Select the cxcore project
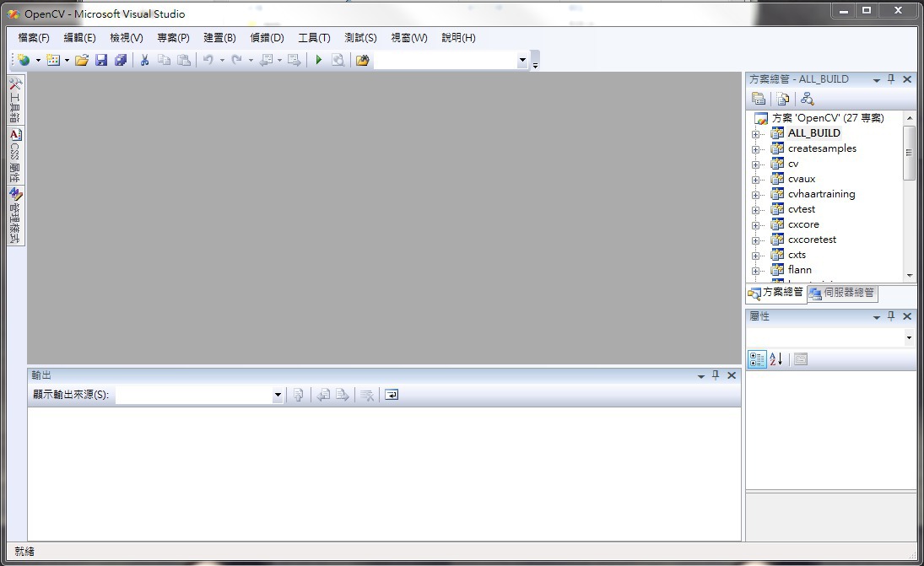Viewport: 924px width, 566px height. pyautogui.click(x=803, y=224)
